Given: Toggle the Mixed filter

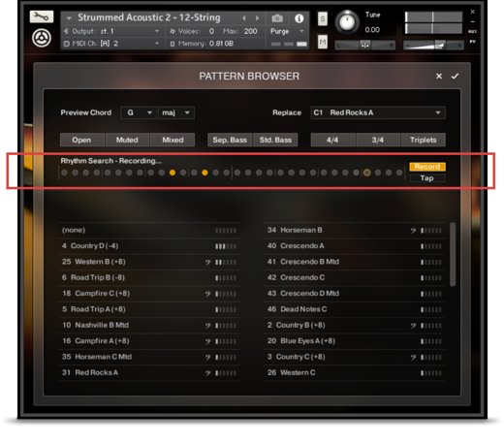Looking at the screenshot, I should pos(173,140).
